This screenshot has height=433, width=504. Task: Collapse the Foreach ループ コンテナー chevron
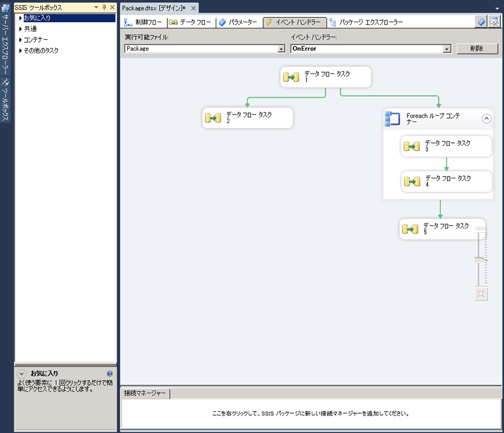[x=486, y=119]
